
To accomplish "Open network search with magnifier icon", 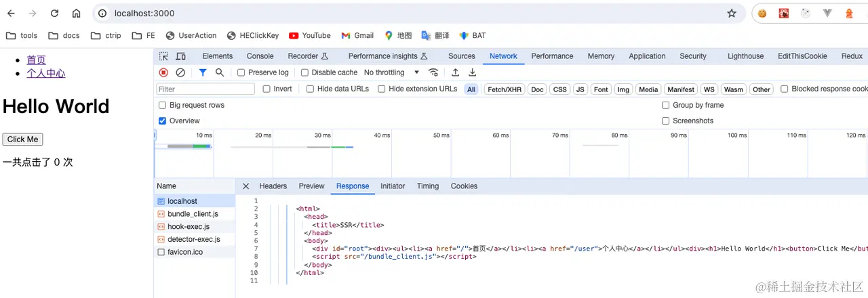I will point(220,72).
